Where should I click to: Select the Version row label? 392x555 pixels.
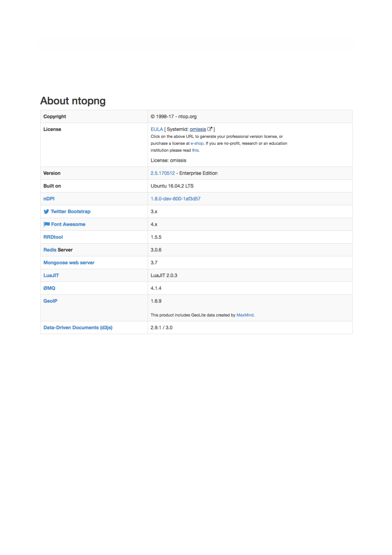point(52,173)
